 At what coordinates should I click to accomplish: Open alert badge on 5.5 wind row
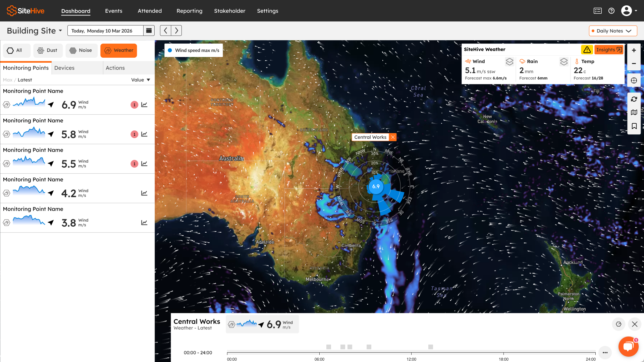pyautogui.click(x=135, y=164)
